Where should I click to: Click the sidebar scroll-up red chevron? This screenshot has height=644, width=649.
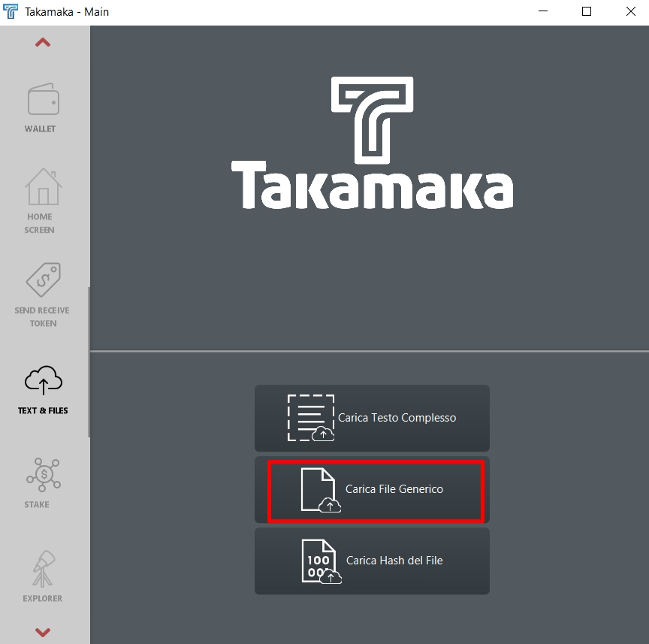coord(43,42)
